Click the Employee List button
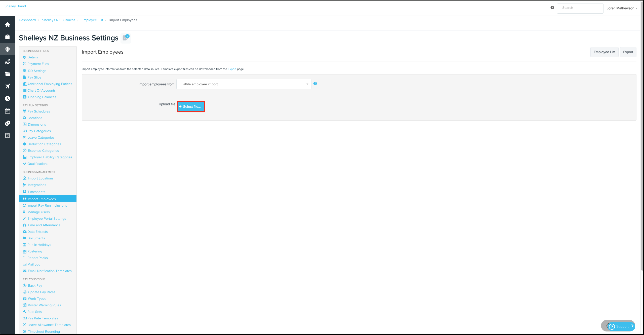 [604, 52]
